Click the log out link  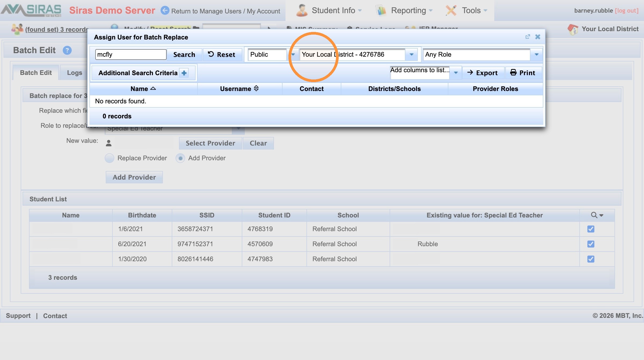627,10
